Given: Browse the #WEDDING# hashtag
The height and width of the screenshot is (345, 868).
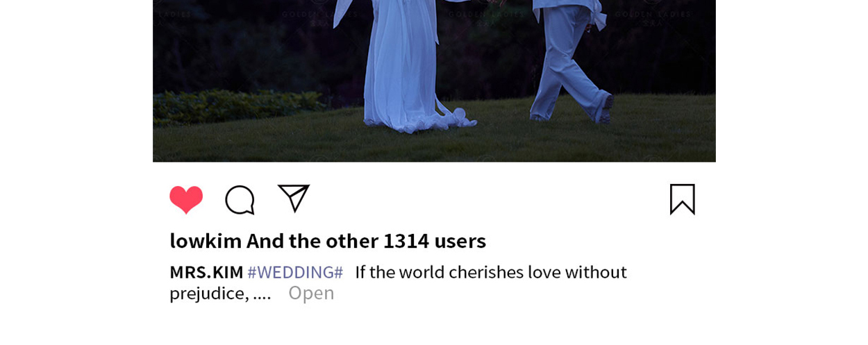Looking at the screenshot, I should [x=295, y=271].
